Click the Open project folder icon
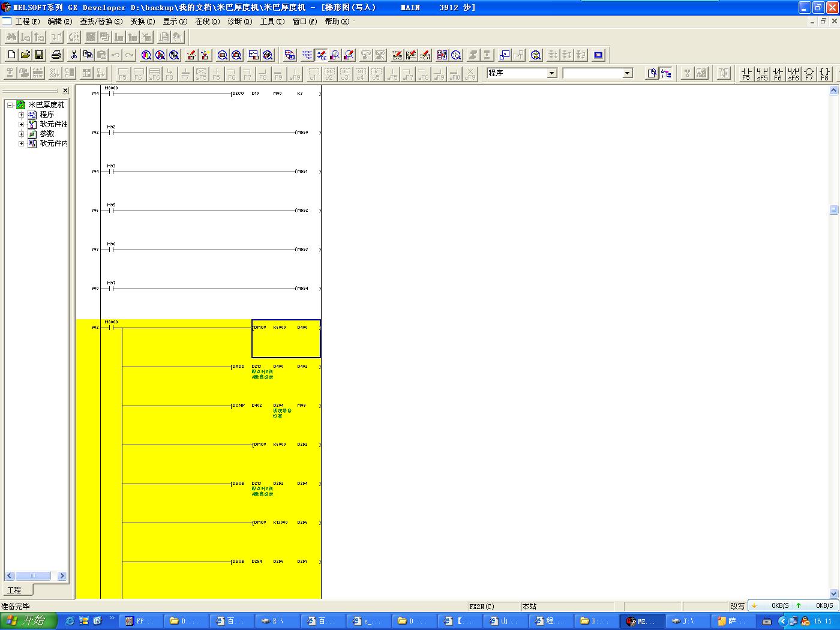This screenshot has width=840, height=630. 25,55
